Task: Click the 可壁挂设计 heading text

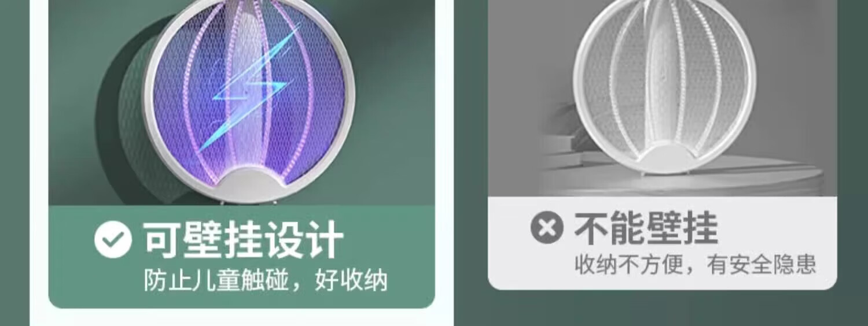Action: coord(244,239)
